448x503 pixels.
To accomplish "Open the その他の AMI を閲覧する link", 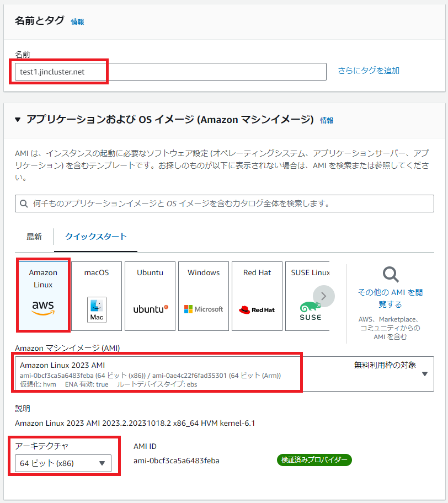I will pyautogui.click(x=391, y=298).
